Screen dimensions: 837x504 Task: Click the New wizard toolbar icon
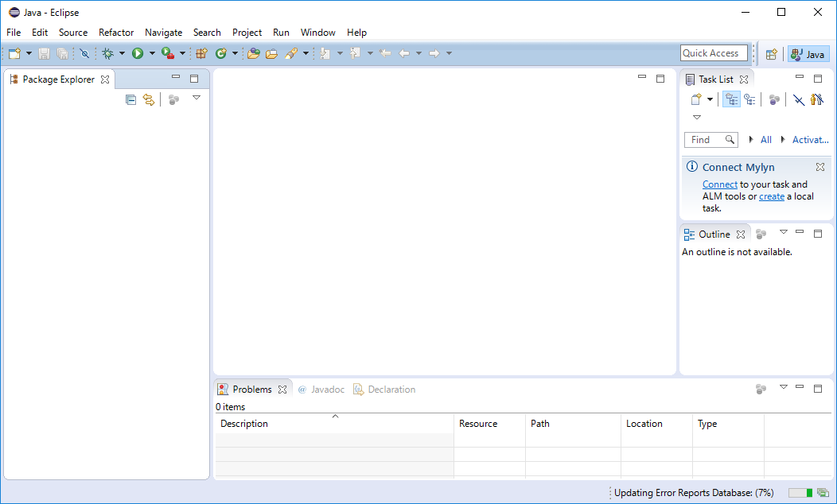[x=15, y=53]
